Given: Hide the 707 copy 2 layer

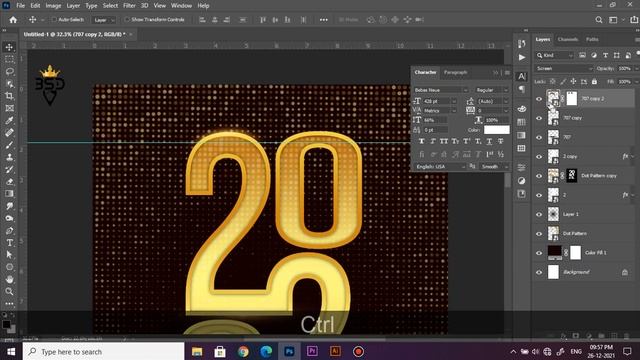Looking at the screenshot, I should click(x=539, y=99).
